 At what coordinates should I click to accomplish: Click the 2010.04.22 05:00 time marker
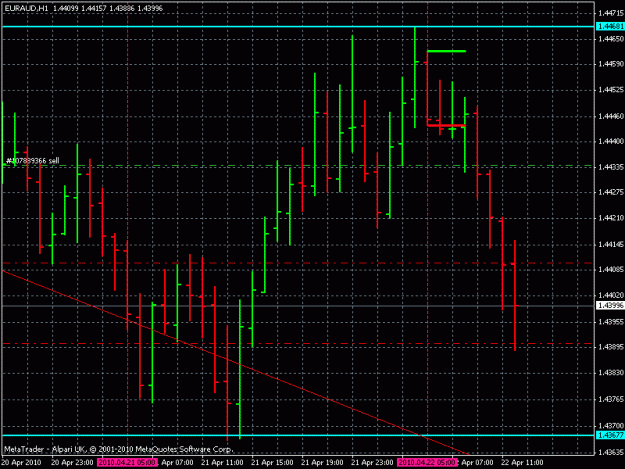coord(427,462)
